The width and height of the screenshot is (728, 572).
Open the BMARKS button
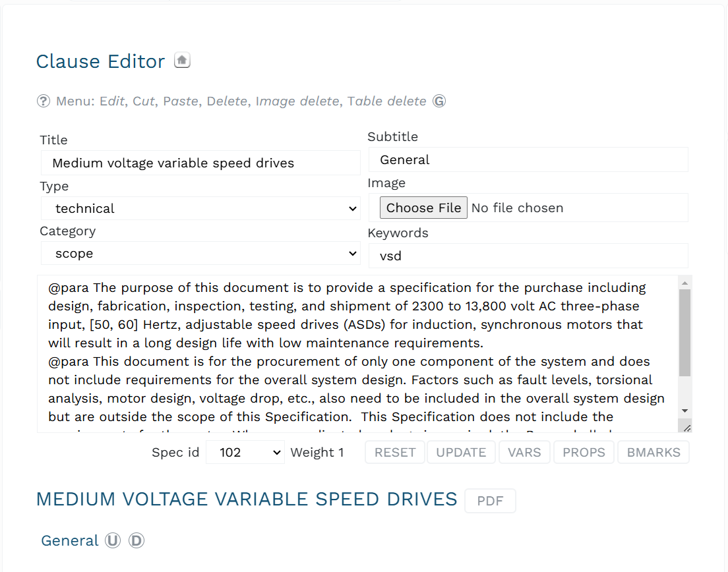tap(653, 452)
